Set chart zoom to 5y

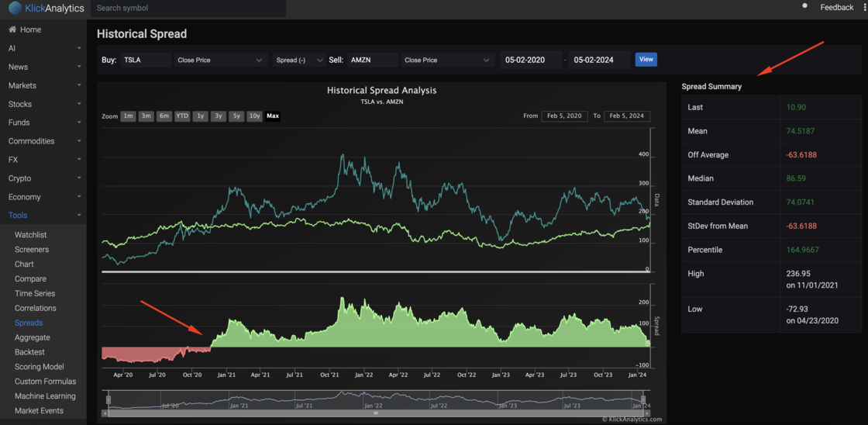pos(236,116)
